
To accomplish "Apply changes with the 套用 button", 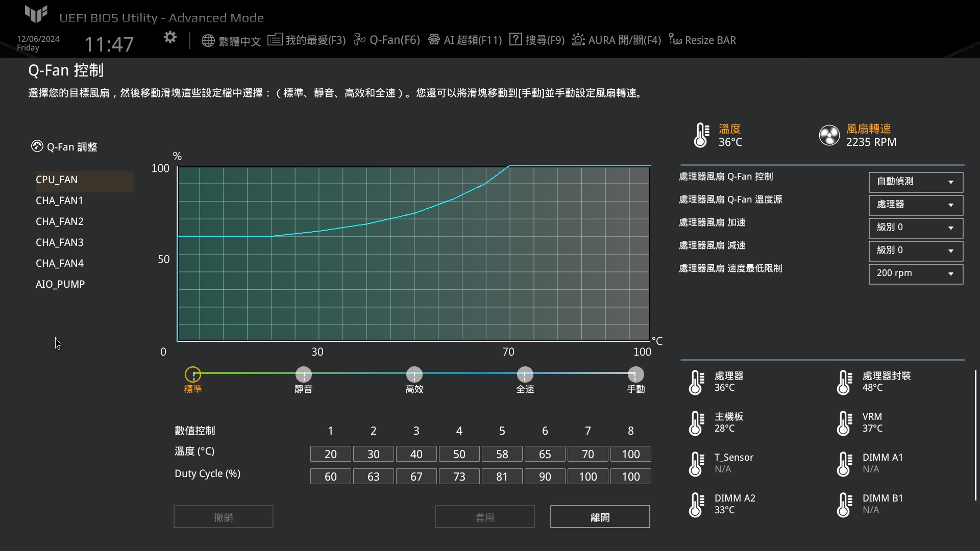I will click(484, 516).
